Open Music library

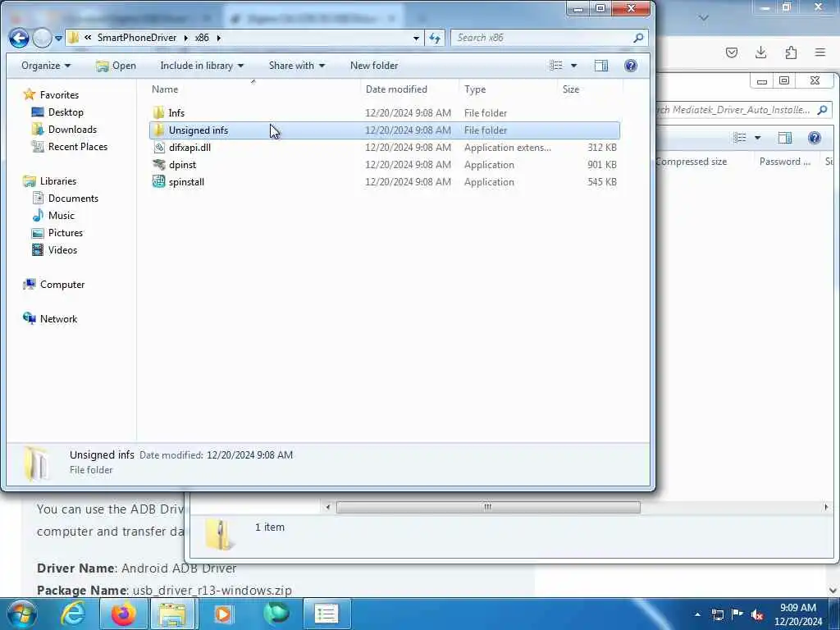[61, 216]
